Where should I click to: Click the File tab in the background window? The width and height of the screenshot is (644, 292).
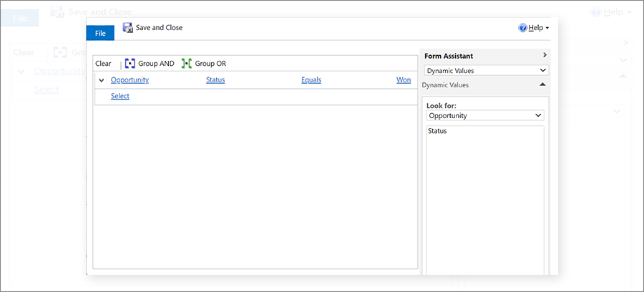pyautogui.click(x=20, y=18)
